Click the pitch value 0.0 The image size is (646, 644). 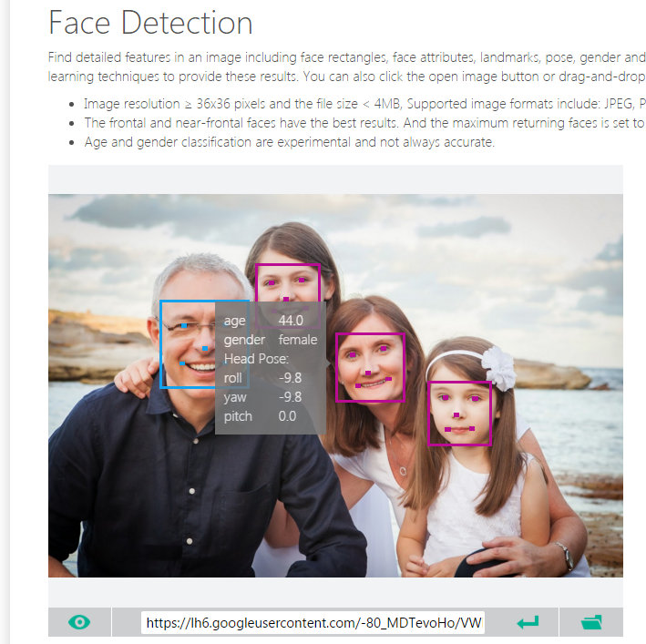287,416
